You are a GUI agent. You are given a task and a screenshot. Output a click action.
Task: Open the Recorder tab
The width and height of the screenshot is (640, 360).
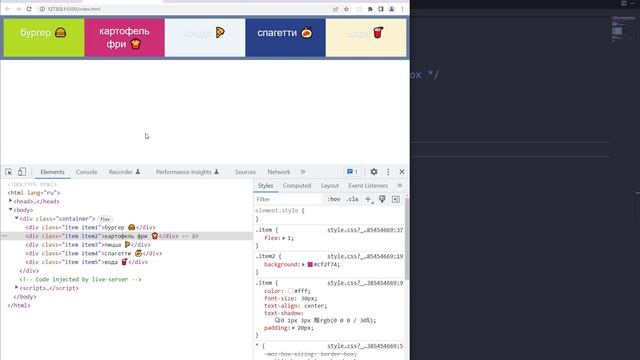pyautogui.click(x=124, y=172)
